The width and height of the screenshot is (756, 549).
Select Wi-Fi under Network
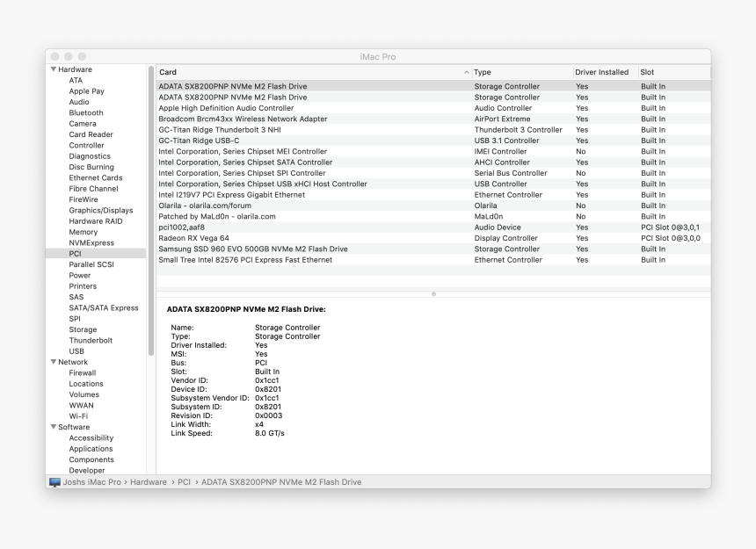tap(78, 416)
